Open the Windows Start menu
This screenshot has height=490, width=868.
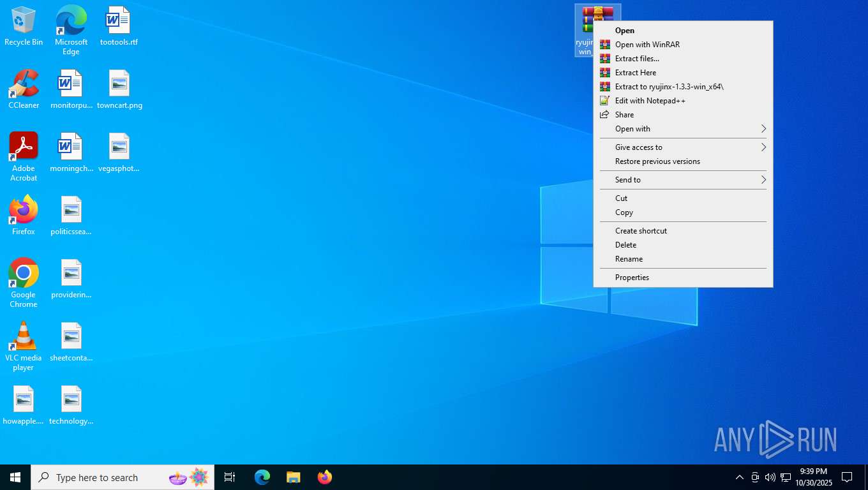pyautogui.click(x=15, y=477)
